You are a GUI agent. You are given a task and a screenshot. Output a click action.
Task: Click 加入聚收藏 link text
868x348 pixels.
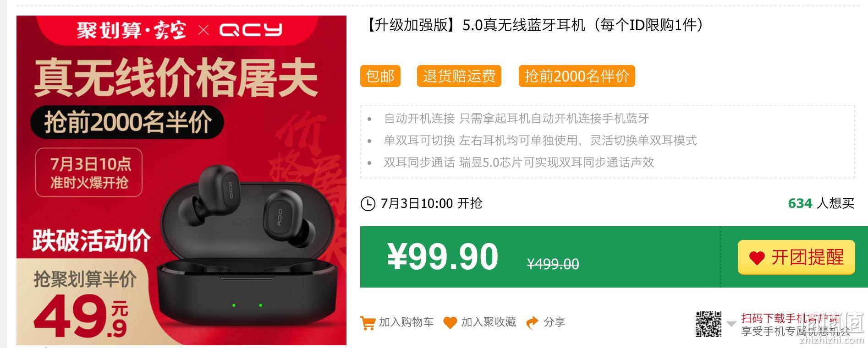pyautogui.click(x=489, y=322)
